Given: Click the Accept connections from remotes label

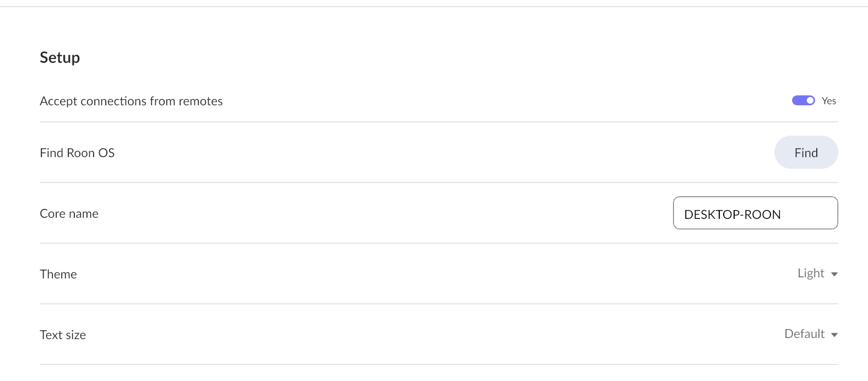Looking at the screenshot, I should coord(131,101).
